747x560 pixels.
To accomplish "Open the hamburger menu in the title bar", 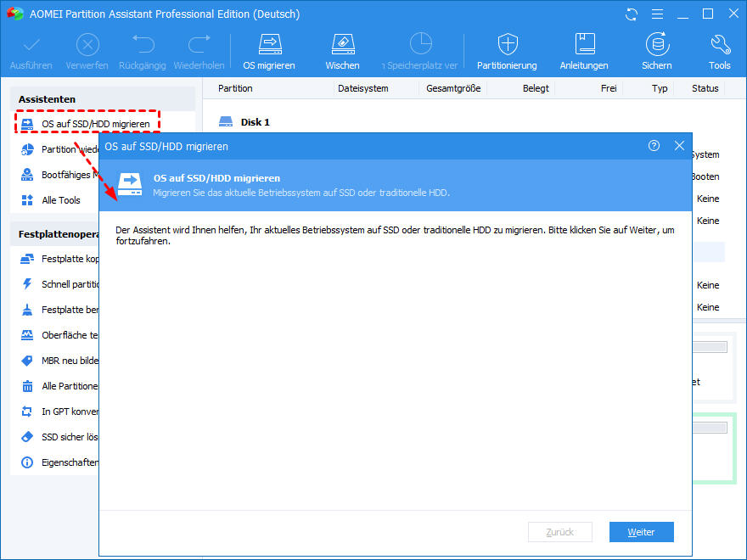I will click(x=657, y=14).
